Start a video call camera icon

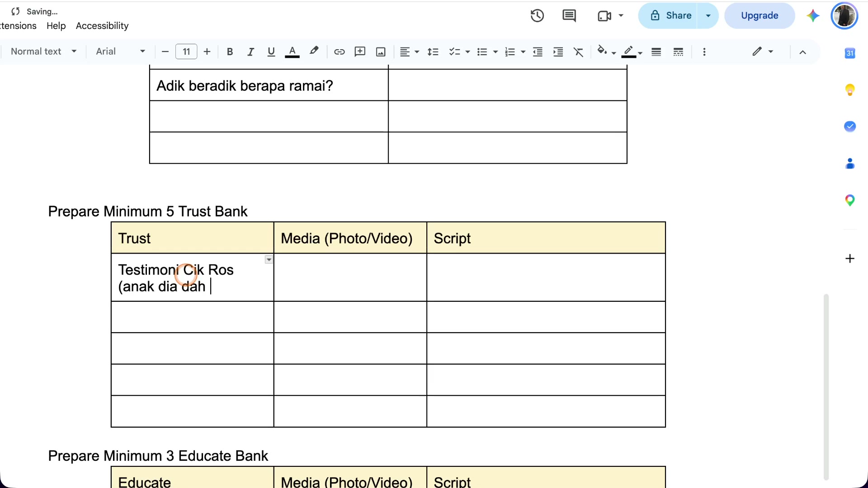(x=604, y=16)
